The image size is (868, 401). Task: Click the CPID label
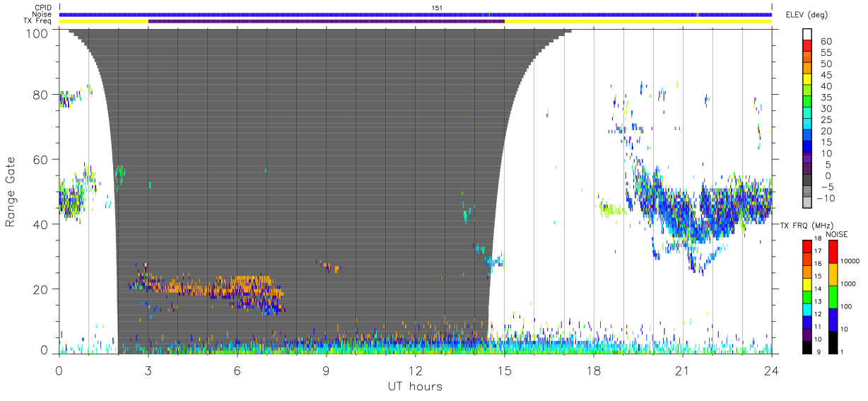[x=42, y=8]
